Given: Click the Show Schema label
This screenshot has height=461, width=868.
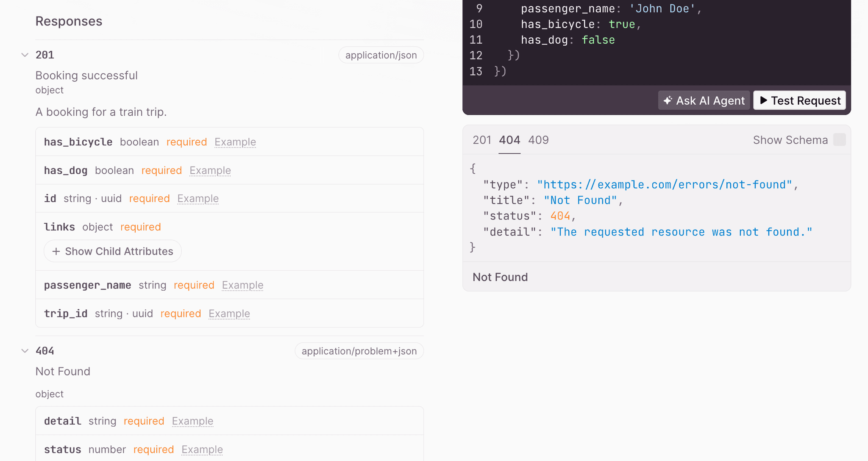Looking at the screenshot, I should click(x=790, y=140).
